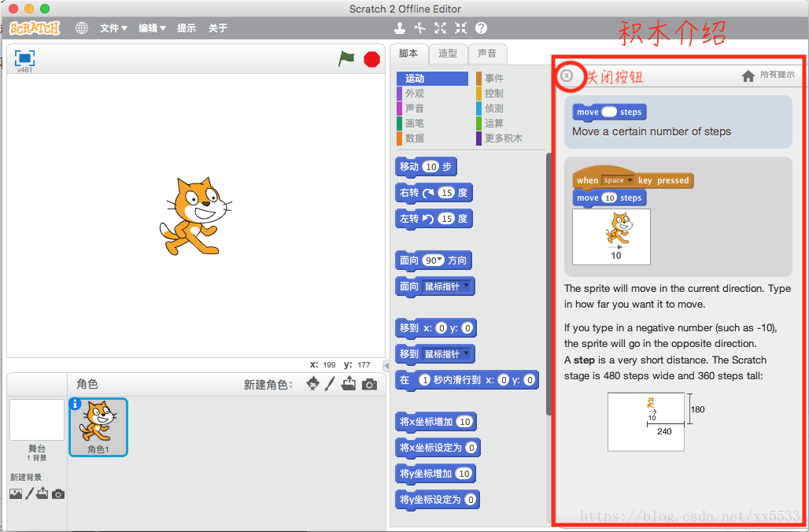Go to all tips home
809x532 pixels.
[x=768, y=76]
